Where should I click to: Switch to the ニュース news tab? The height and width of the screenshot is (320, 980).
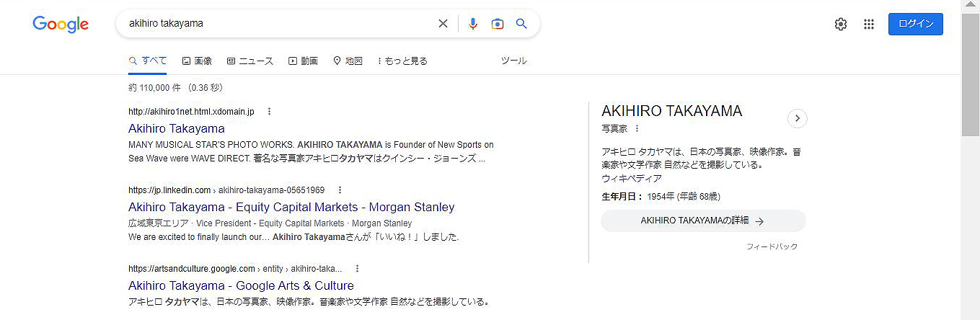[x=250, y=61]
